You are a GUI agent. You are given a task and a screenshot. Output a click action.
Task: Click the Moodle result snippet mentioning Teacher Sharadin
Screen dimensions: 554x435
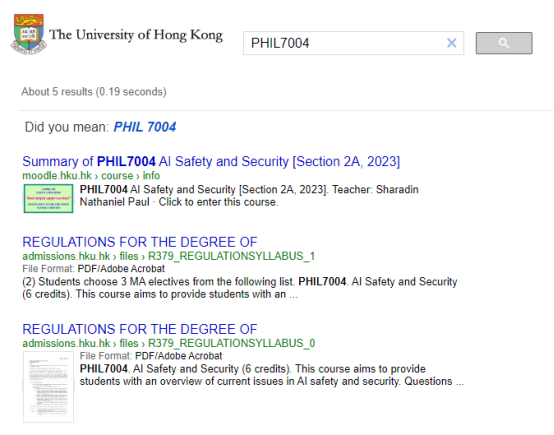[249, 196]
